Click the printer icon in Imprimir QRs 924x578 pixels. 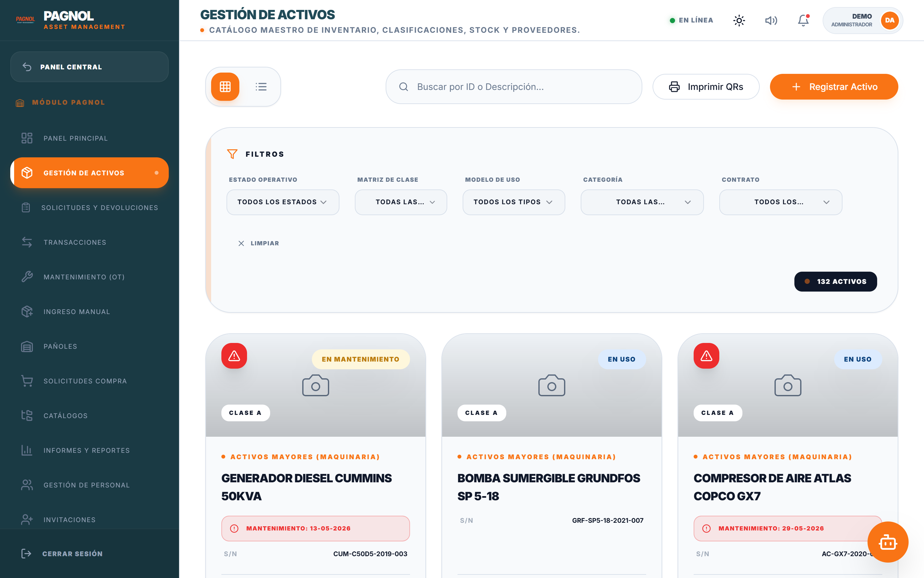(674, 87)
